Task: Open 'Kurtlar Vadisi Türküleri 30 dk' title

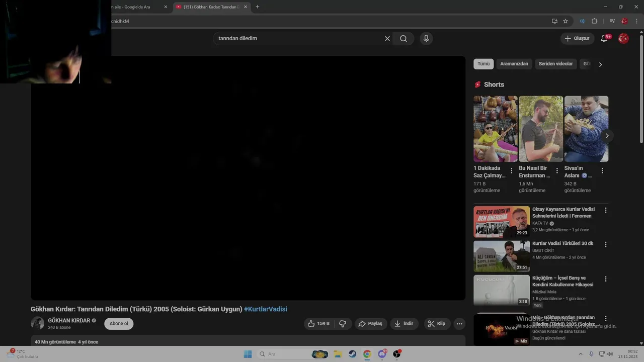Action: 562,243
